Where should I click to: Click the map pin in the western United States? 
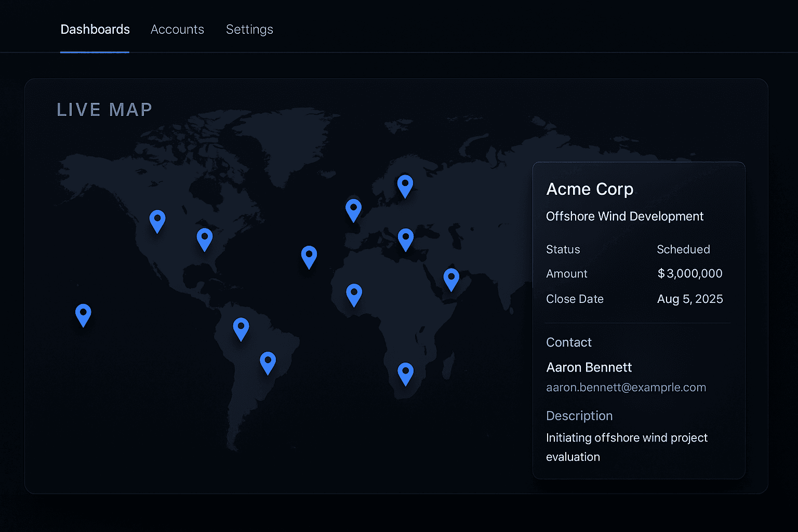(x=157, y=220)
